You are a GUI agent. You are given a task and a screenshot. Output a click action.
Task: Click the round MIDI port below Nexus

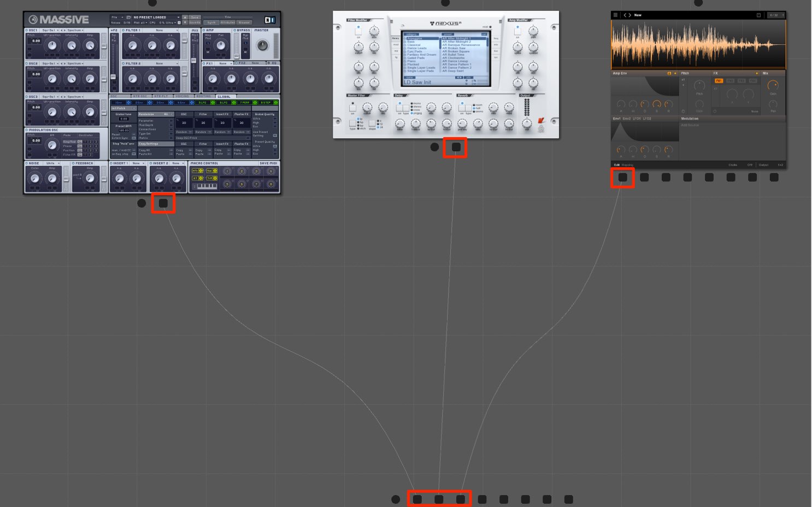point(434,146)
